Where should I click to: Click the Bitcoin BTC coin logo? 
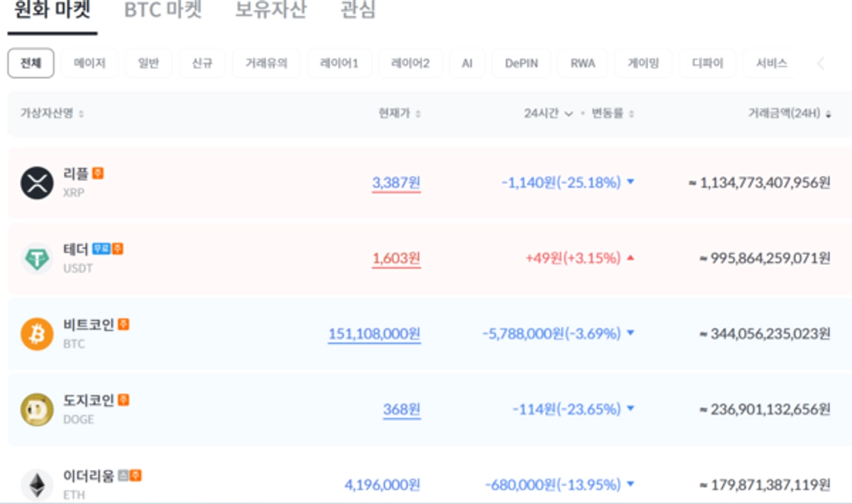(x=37, y=334)
